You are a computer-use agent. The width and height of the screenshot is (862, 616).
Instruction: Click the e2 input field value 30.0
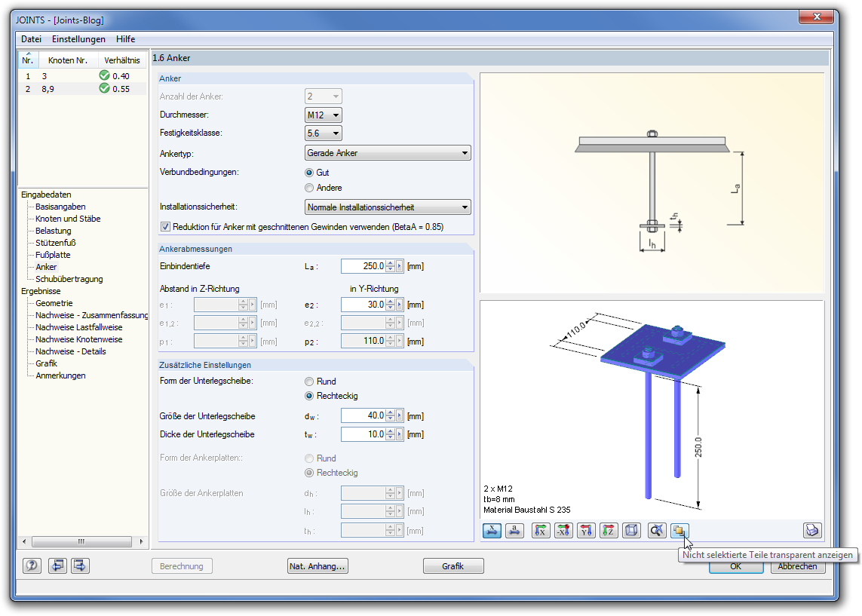tap(364, 305)
